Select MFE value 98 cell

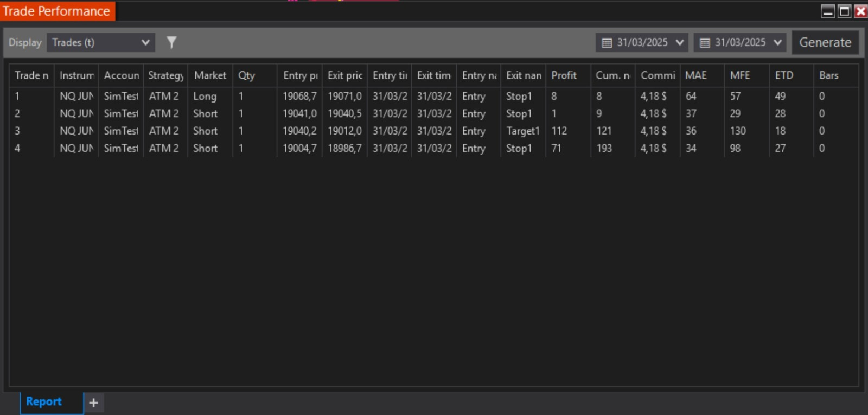click(746, 148)
